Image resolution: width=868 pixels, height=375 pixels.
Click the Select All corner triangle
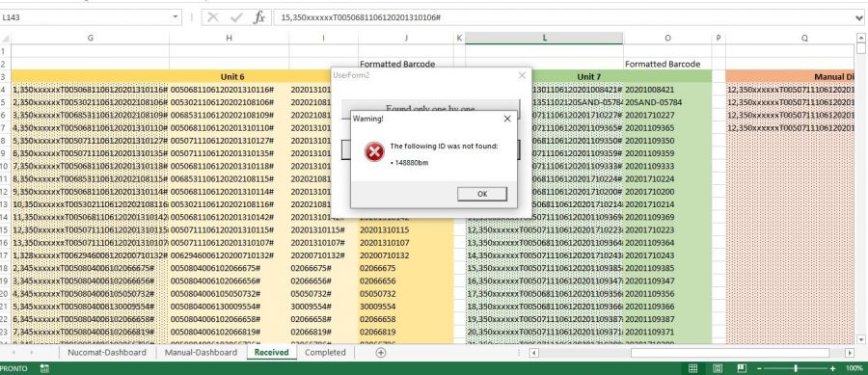click(x=6, y=39)
